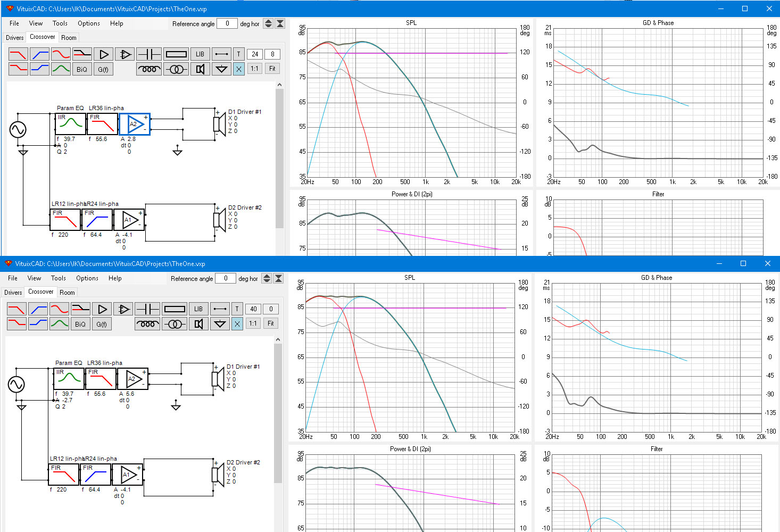This screenshot has height=532, width=780.
Task: Click field showing 8 in upper window
Action: (272, 54)
